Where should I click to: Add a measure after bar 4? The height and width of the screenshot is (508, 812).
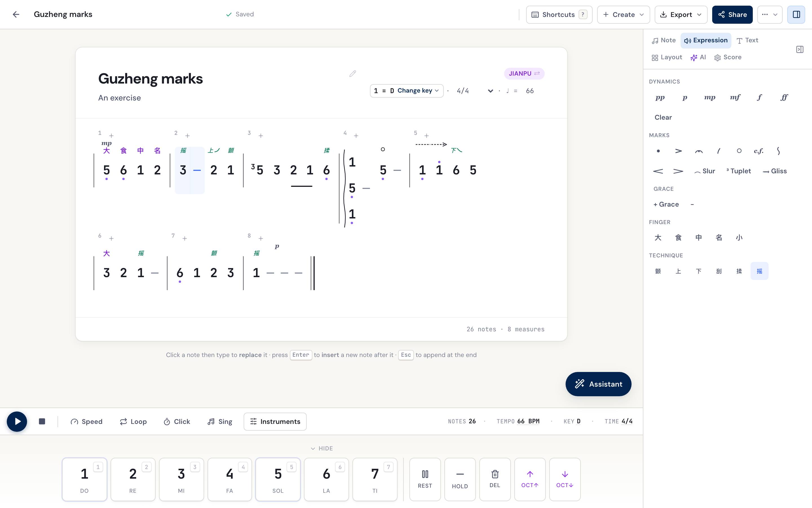[x=356, y=136]
